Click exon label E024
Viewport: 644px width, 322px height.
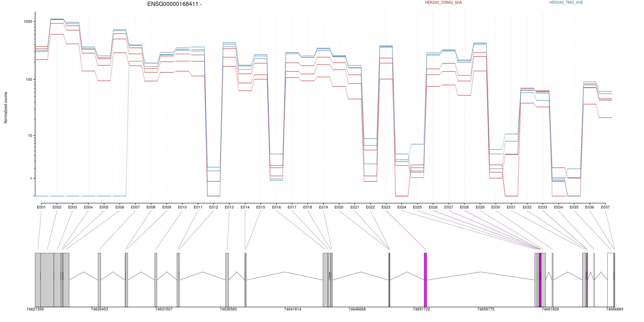(x=402, y=207)
